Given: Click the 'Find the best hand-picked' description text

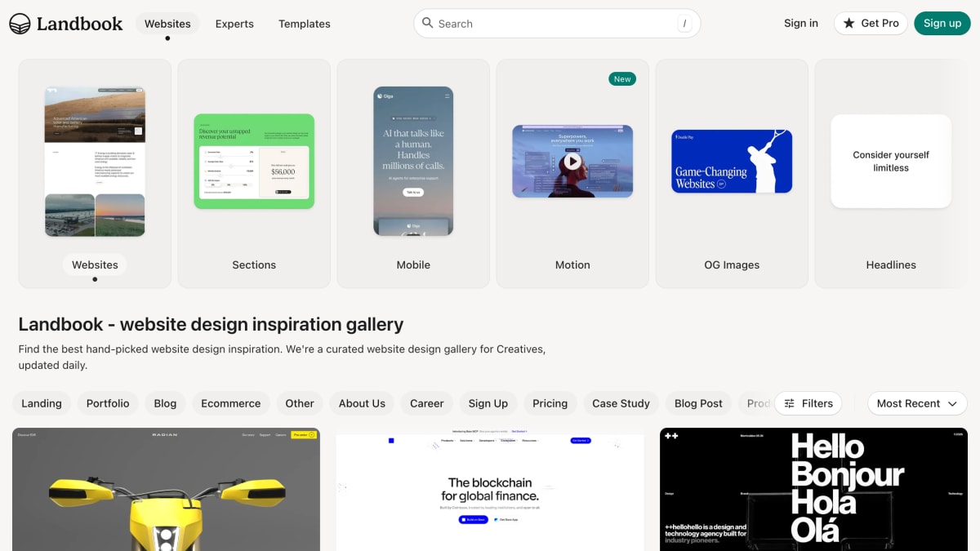Looking at the screenshot, I should 282,357.
